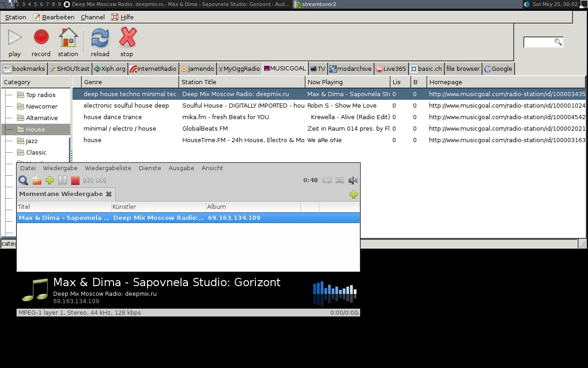Select Deep Mix Moscow Radio station row
The image size is (588, 368).
click(329, 94)
